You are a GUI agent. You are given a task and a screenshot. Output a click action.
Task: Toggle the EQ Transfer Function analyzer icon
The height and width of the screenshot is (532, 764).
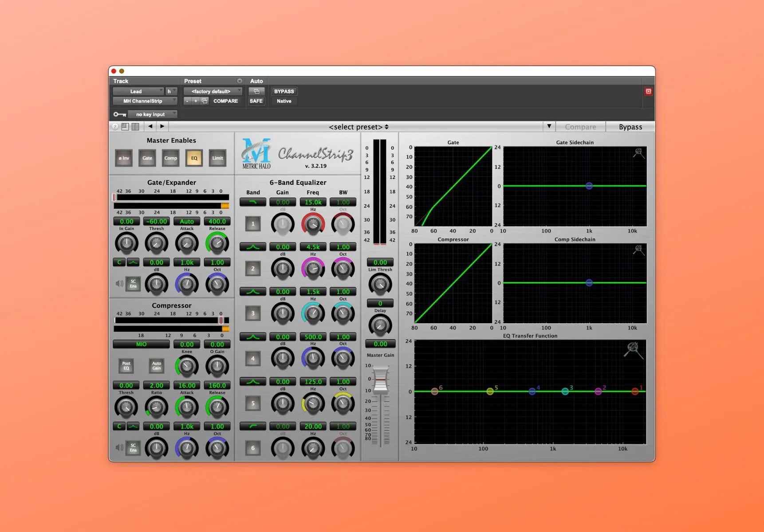(633, 350)
